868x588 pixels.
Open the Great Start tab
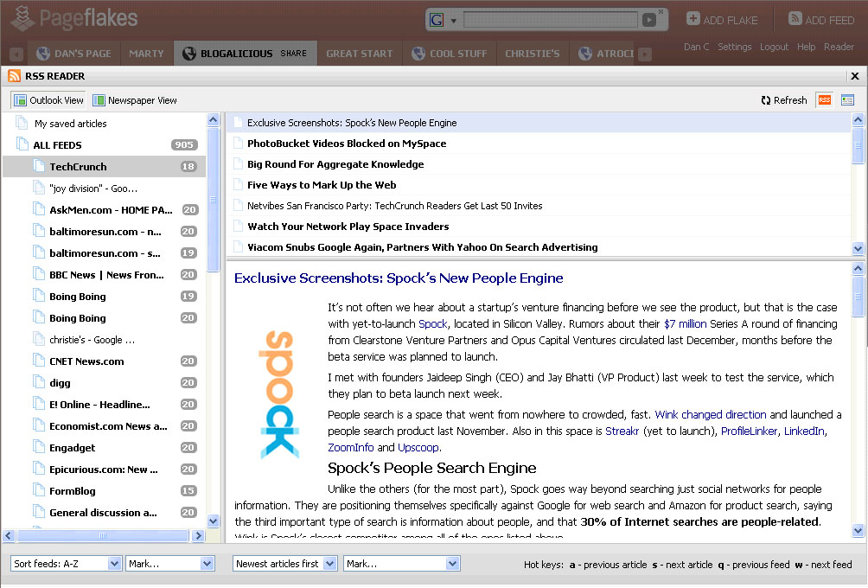359,54
